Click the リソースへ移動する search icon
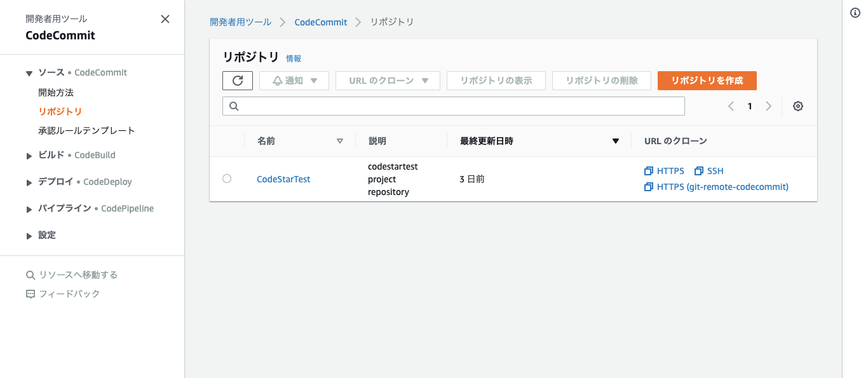This screenshot has width=868, height=378. [x=30, y=275]
